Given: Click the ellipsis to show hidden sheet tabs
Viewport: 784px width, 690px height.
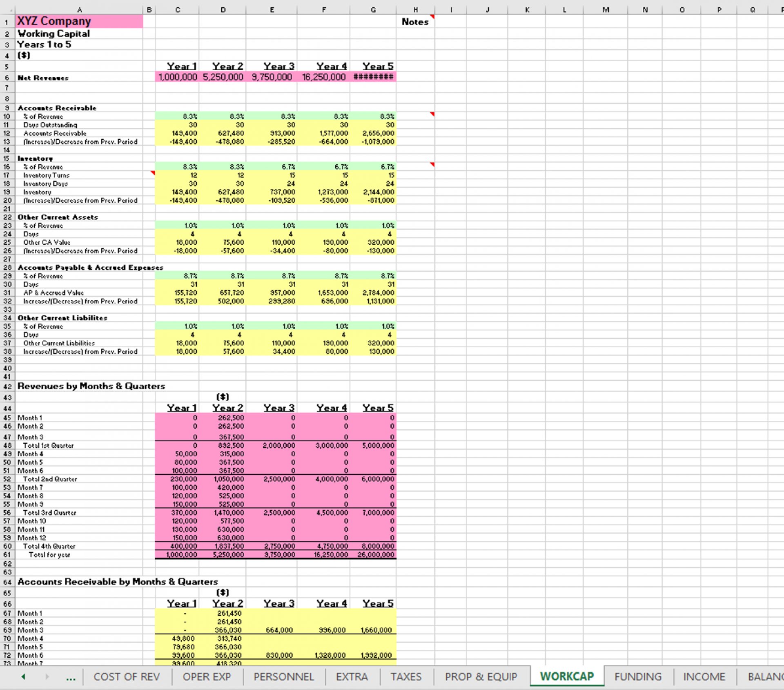Looking at the screenshot, I should 71,677.
